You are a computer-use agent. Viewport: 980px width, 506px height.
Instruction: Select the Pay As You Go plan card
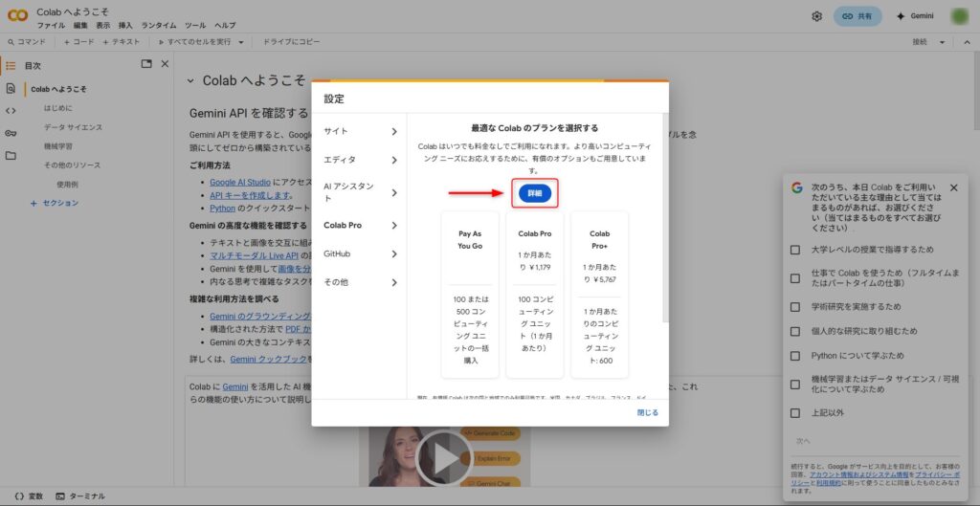(470, 295)
